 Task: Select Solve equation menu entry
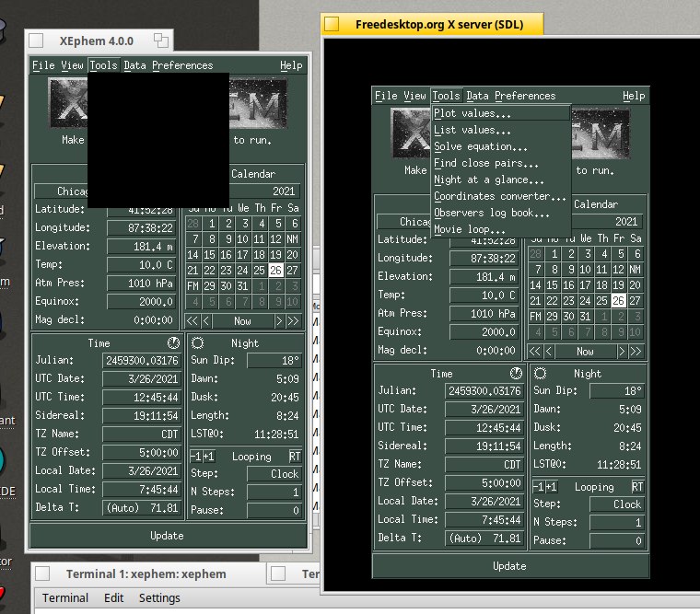click(x=501, y=146)
